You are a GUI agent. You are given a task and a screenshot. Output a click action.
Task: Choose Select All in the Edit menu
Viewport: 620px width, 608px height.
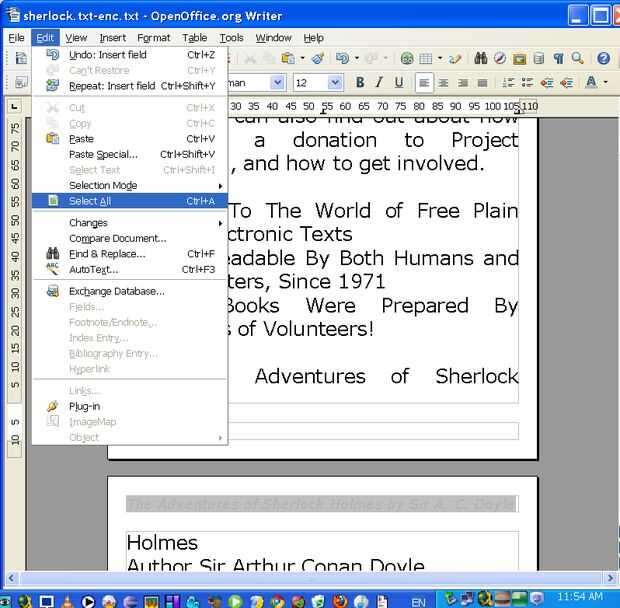click(130, 201)
